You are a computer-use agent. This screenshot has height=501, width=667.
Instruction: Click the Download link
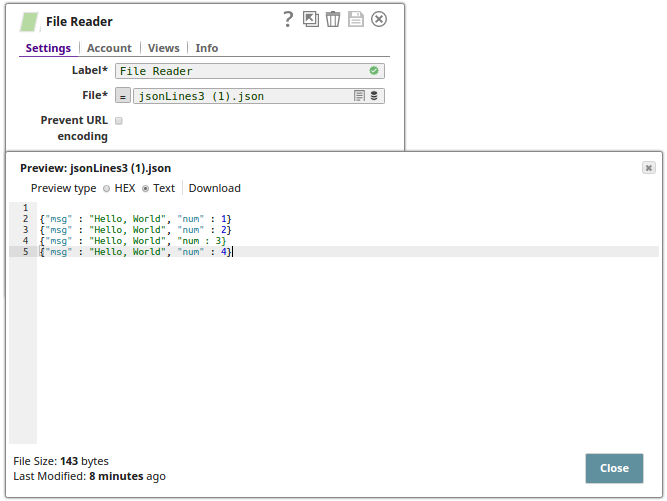(x=214, y=188)
